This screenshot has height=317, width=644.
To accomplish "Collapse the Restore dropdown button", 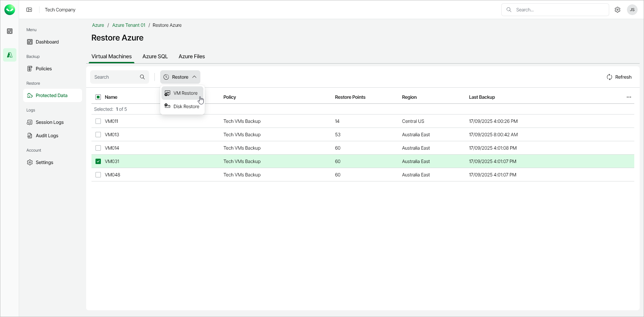I will 180,77.
